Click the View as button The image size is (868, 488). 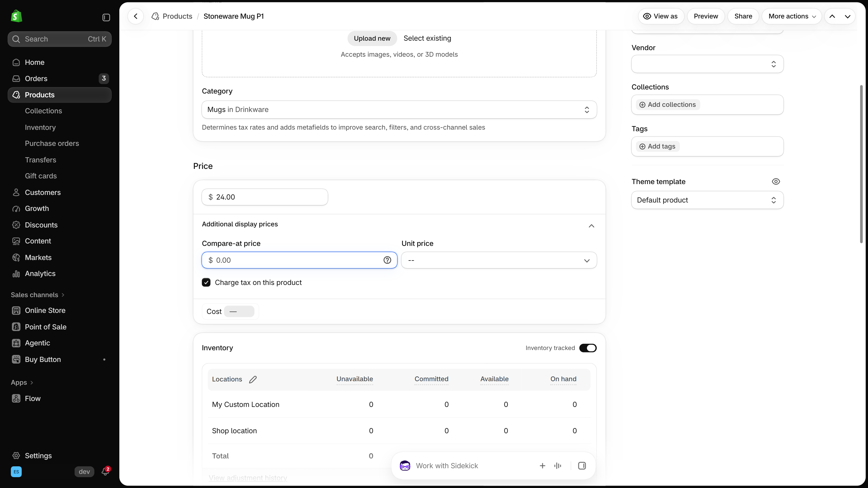pos(661,16)
